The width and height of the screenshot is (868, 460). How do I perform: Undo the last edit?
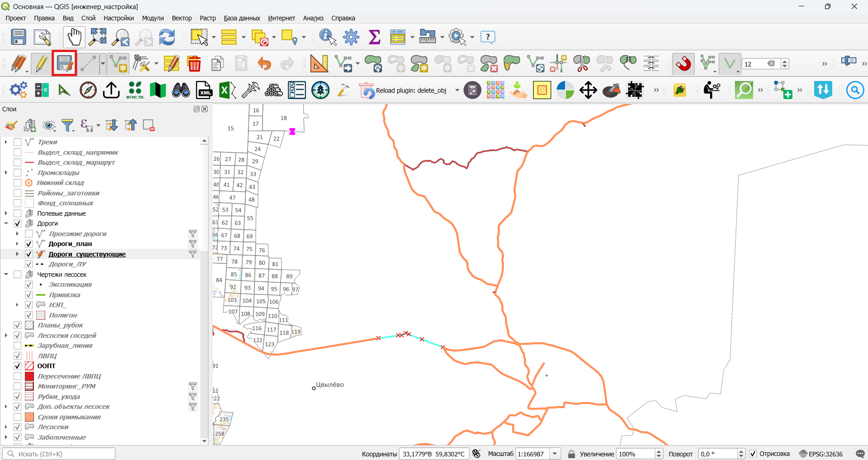pos(264,64)
